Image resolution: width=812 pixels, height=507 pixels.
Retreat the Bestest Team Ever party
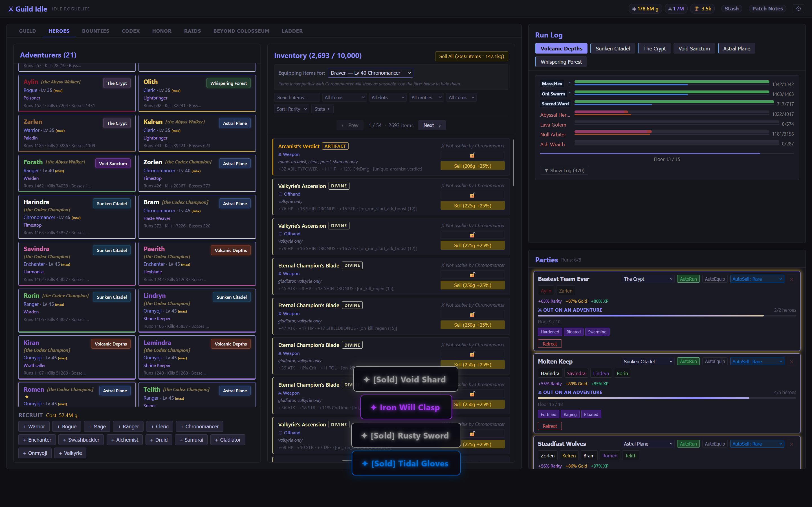pyautogui.click(x=550, y=344)
